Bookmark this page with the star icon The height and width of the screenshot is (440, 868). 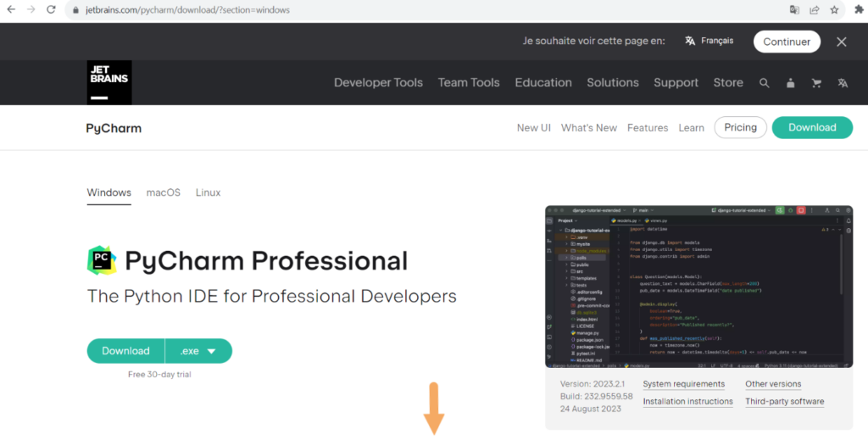[x=835, y=10]
